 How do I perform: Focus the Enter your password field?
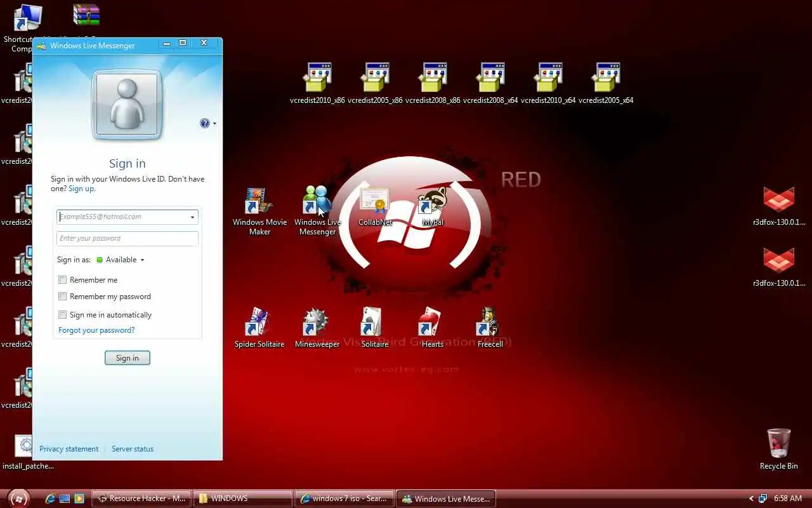(x=128, y=238)
